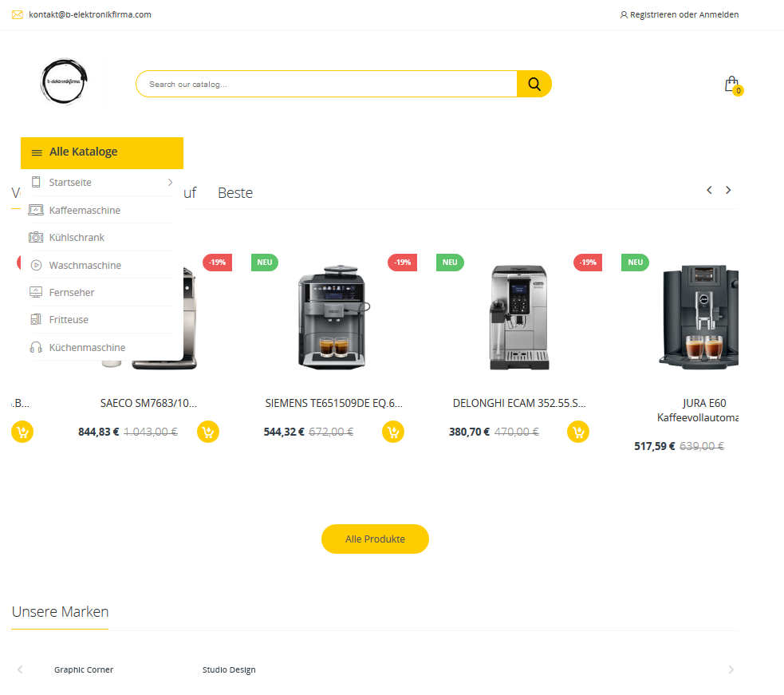The image size is (784, 695).
Task: Click the Fernseher monitor icon
Action: 36,292
